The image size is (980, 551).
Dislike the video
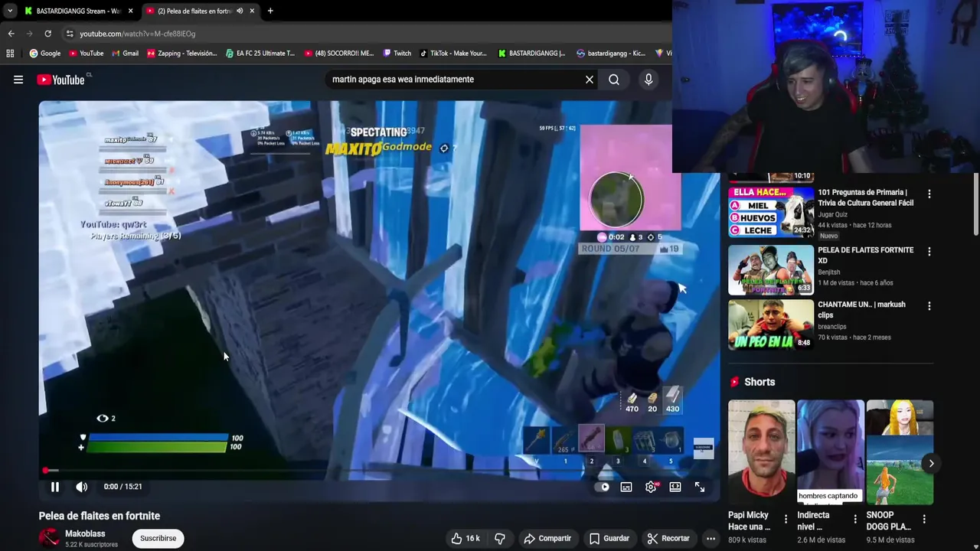[500, 539]
